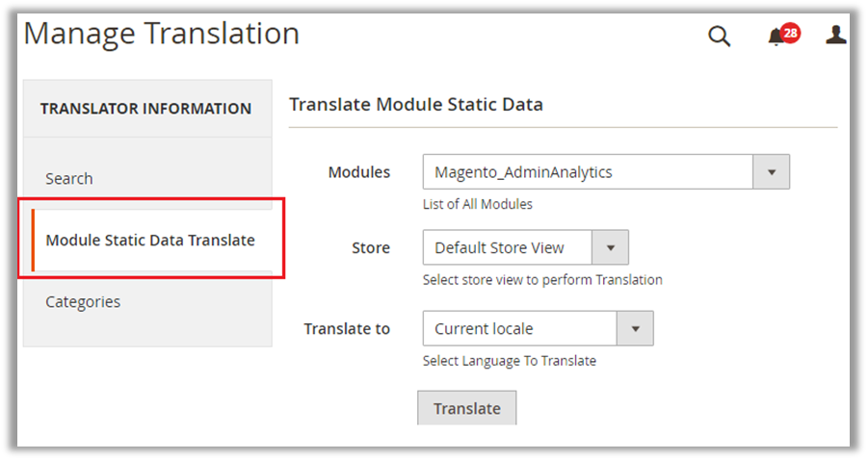Click the Modules field label
Screen dimensions: 868x460
coord(359,172)
